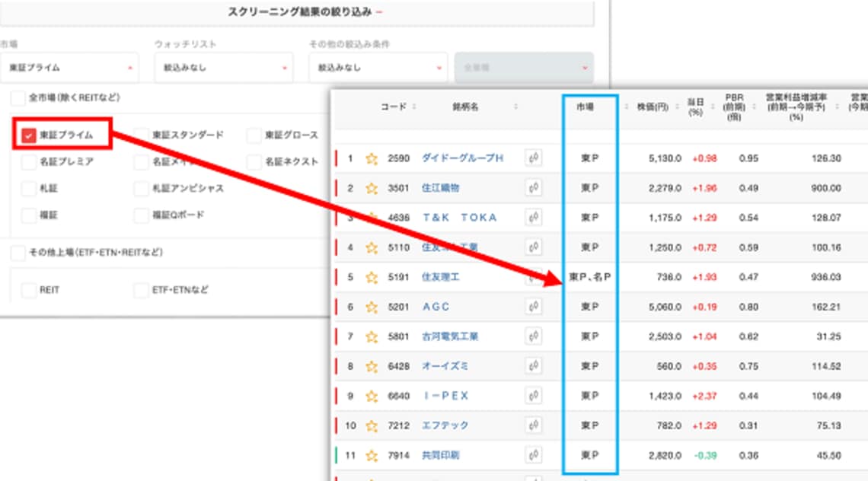868x481 pixels.
Task: Open chart icon for 共同印刷
Action: tap(534, 455)
